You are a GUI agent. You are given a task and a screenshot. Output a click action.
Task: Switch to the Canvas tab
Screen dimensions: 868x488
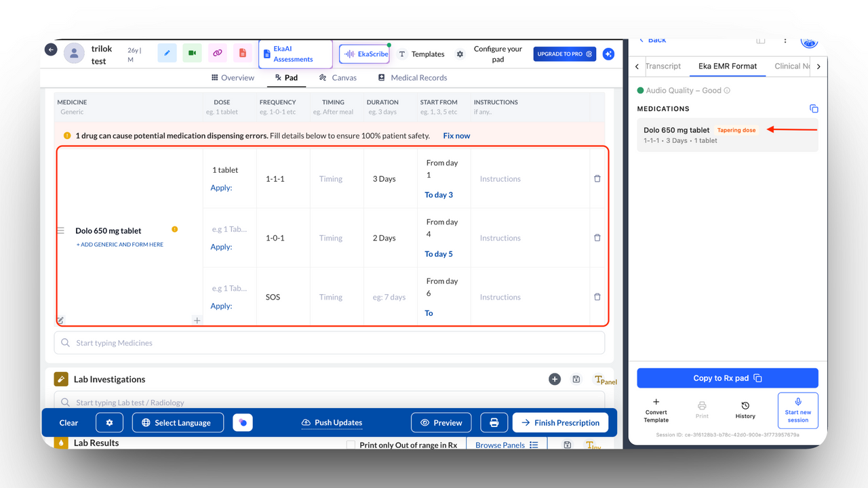click(x=338, y=78)
